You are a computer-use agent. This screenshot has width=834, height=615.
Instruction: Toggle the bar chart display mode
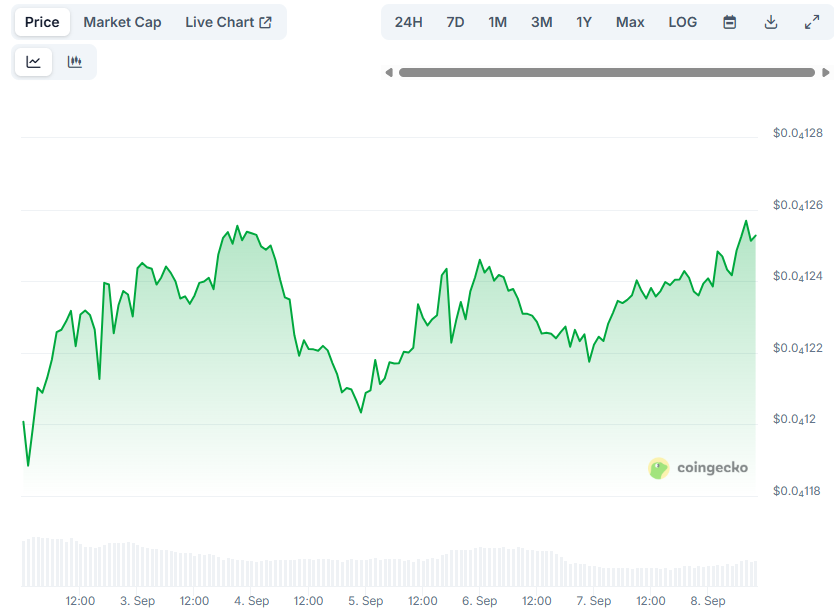(x=74, y=61)
